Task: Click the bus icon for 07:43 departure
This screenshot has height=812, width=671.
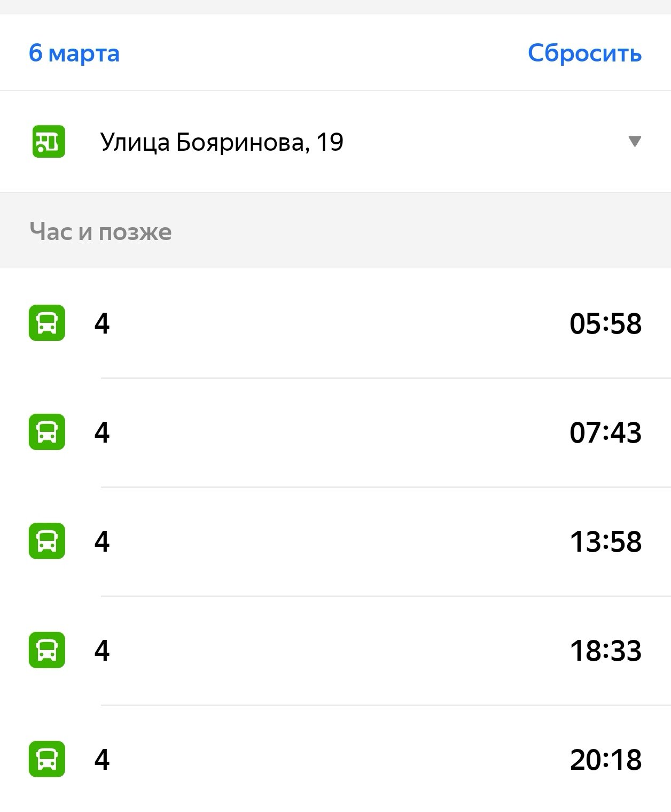Action: pos(47,432)
